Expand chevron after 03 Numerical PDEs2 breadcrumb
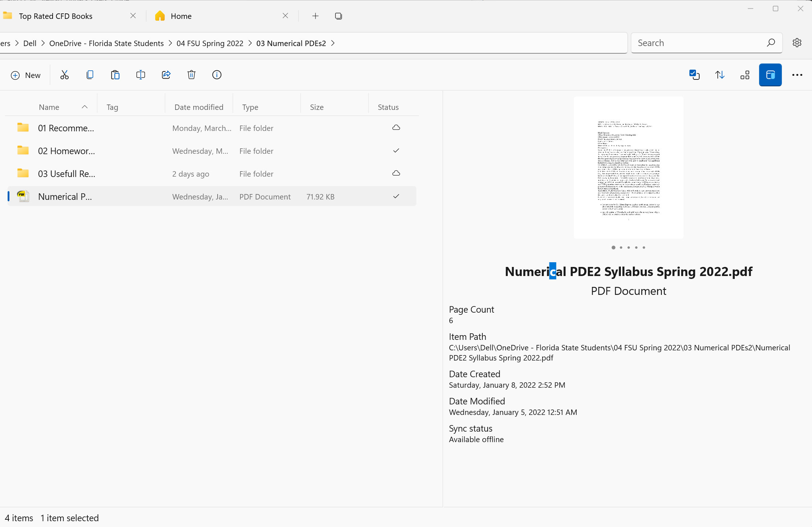The image size is (812, 527). coord(333,43)
